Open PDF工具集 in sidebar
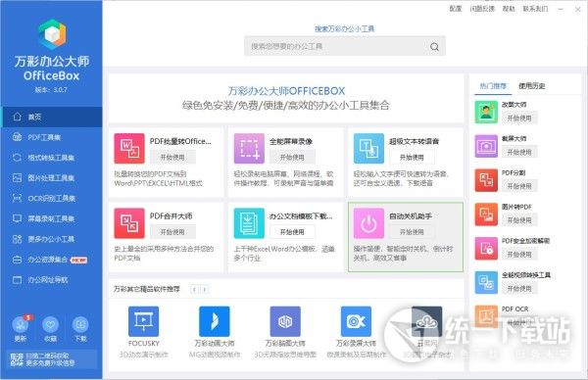 coord(52,137)
